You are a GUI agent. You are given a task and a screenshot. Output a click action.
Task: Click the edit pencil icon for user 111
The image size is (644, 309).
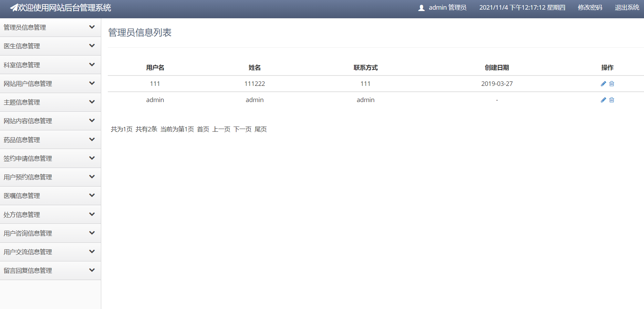click(x=603, y=84)
